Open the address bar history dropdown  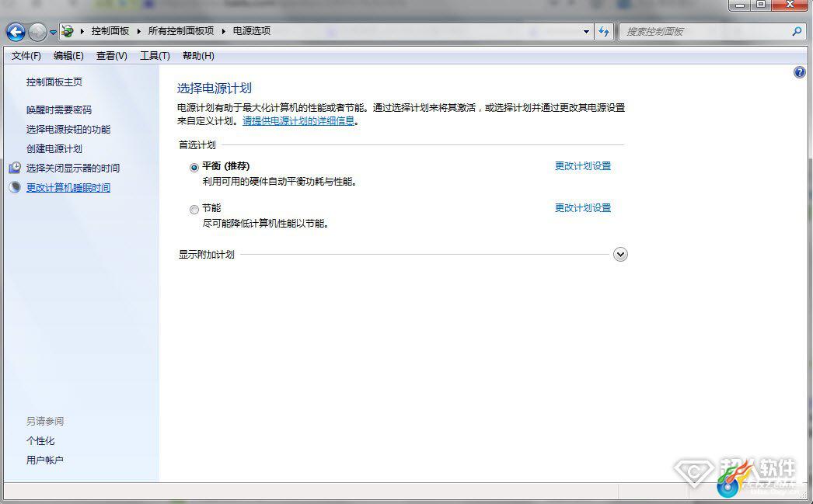(x=586, y=32)
